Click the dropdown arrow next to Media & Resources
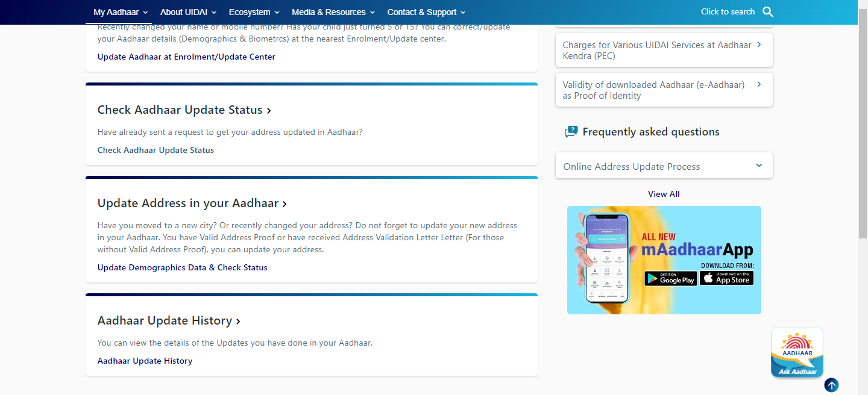The width and height of the screenshot is (868, 395). pyautogui.click(x=373, y=13)
